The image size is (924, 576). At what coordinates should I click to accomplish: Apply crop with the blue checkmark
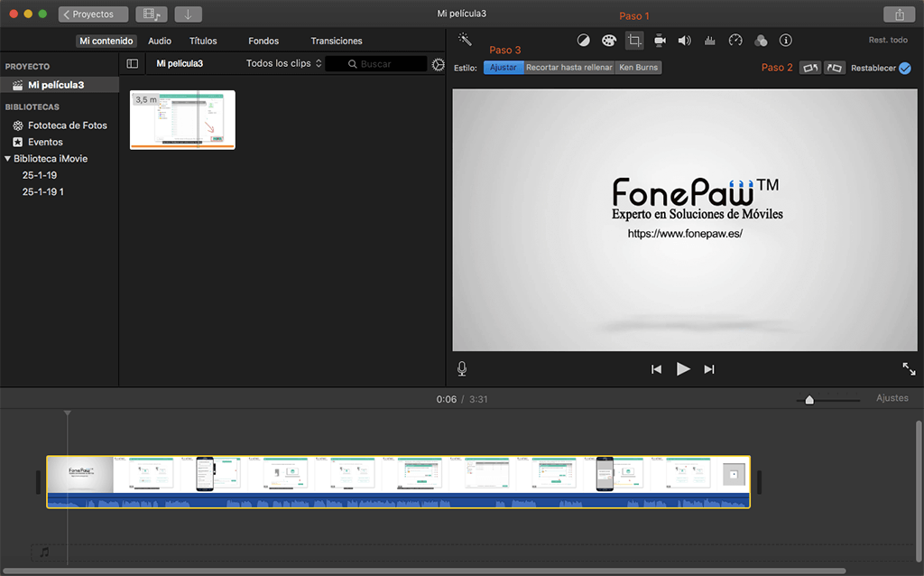(x=904, y=68)
